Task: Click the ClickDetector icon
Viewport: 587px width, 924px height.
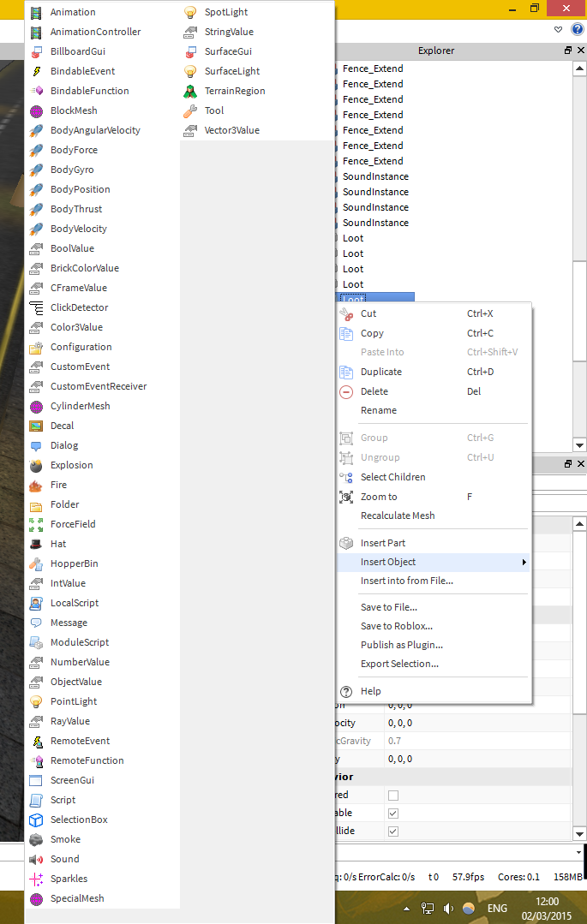Action: coord(36,307)
